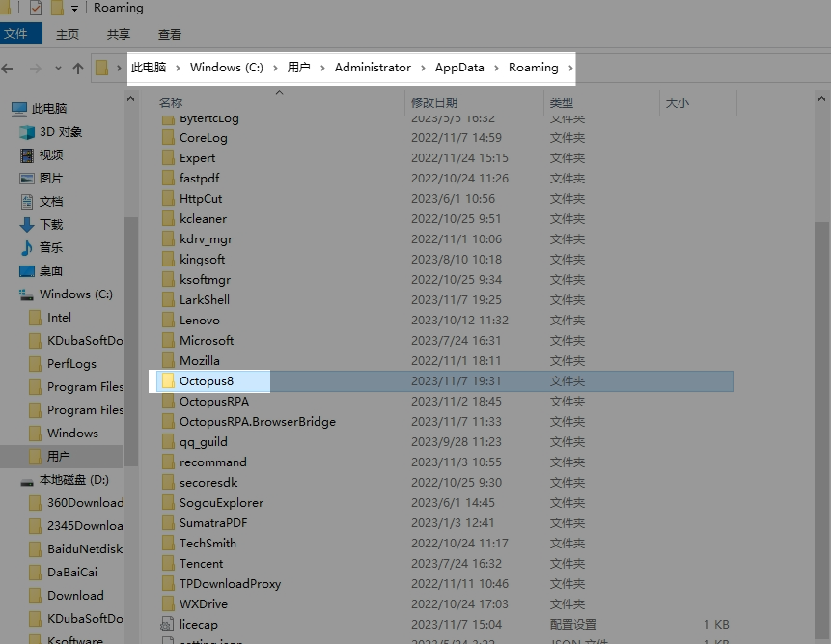Screen dimensions: 831x644
Task: Select BaiduNetdisk folder in navigation pane
Action: pos(76,549)
